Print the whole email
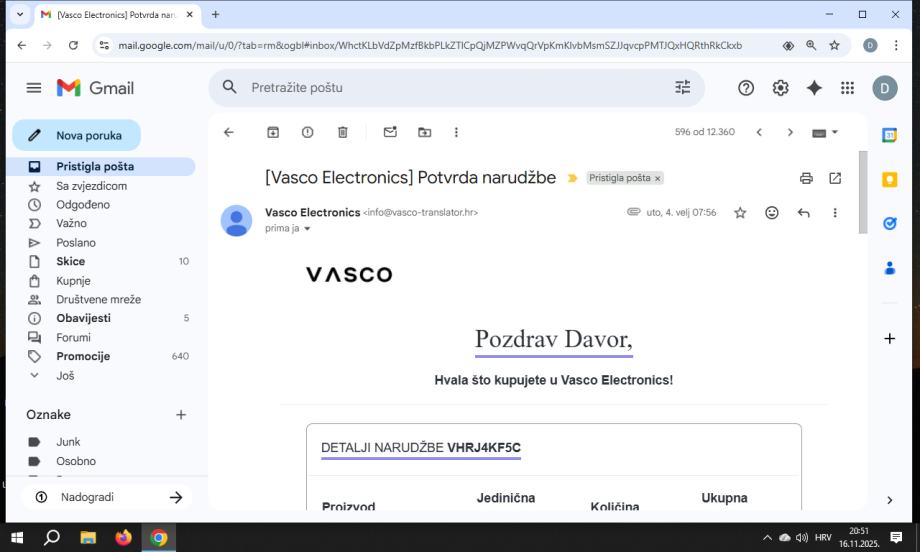The image size is (920, 552). [806, 178]
